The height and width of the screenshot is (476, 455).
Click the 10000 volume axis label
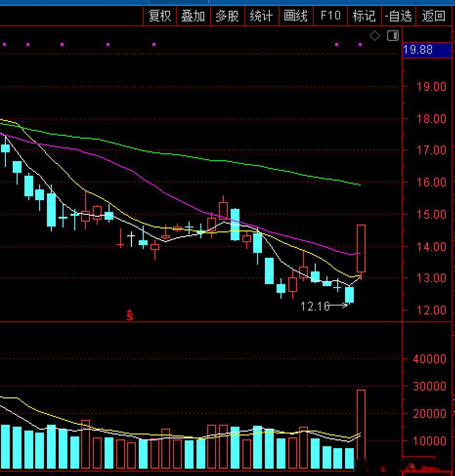pos(430,441)
